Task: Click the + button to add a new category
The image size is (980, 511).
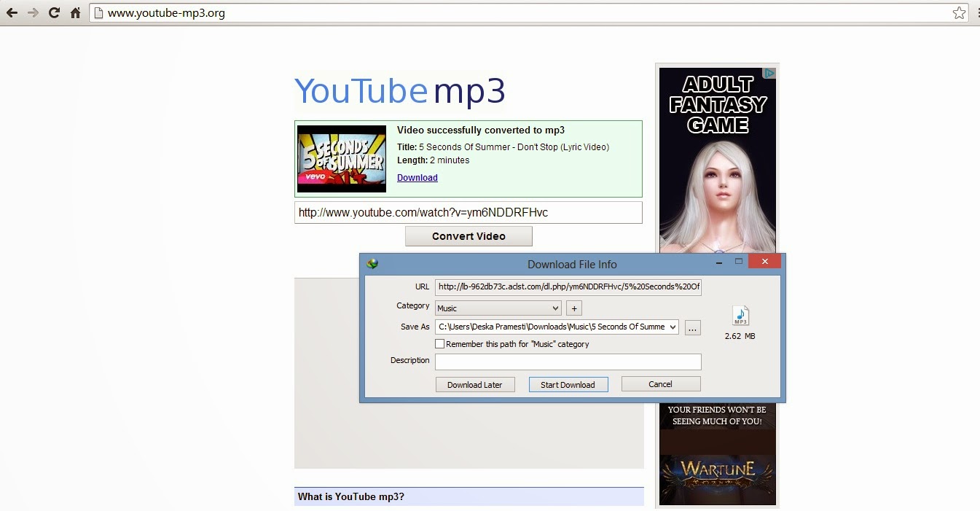Action: point(574,308)
